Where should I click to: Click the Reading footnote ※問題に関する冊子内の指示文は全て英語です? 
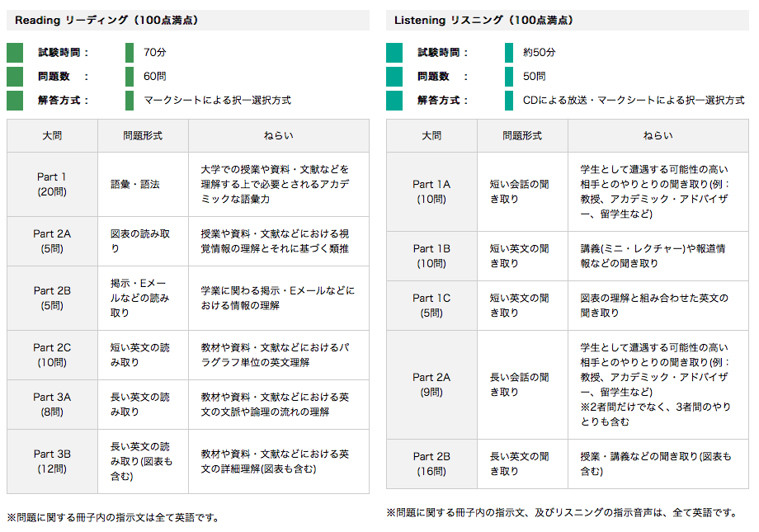pos(113,517)
